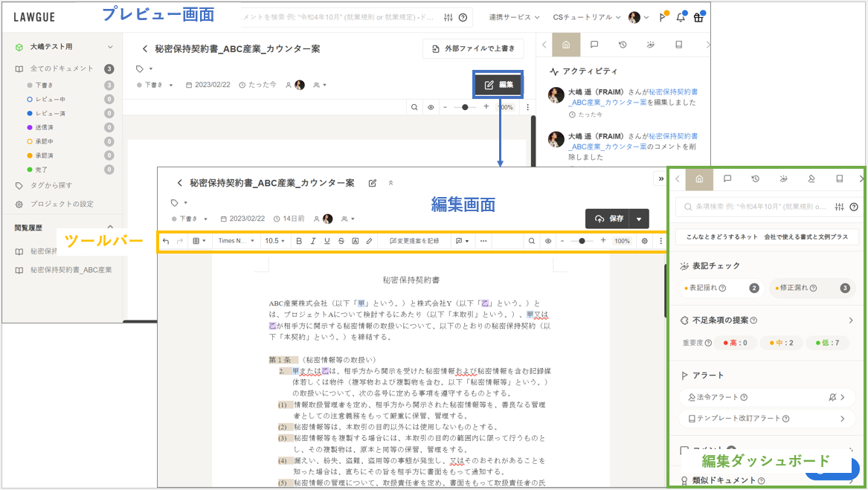Toggle the eye visibility icon in editor toolbar
868x490 pixels.
(548, 241)
